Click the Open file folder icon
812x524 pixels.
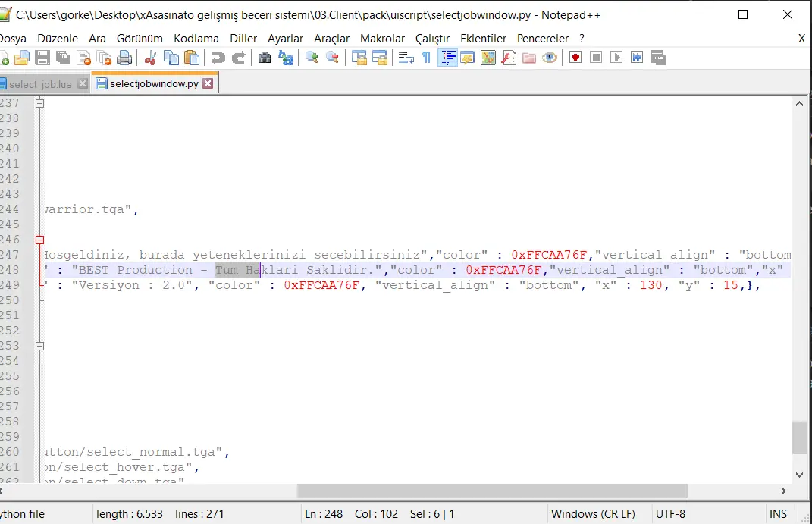click(22, 58)
